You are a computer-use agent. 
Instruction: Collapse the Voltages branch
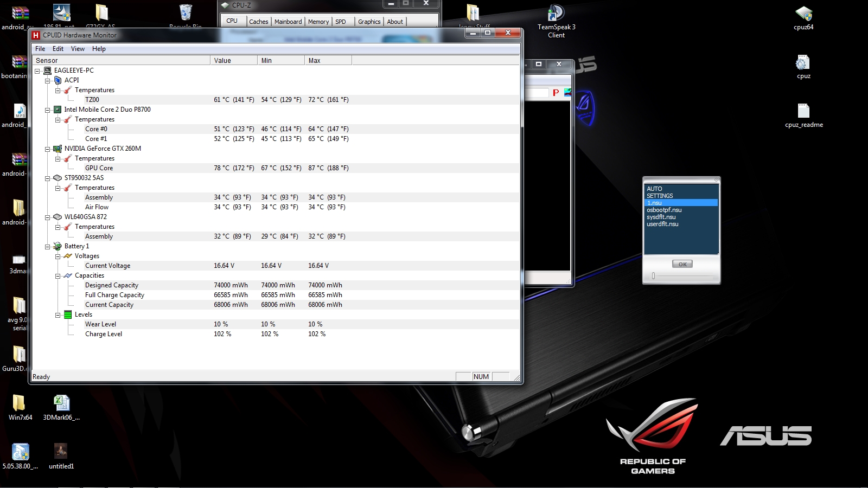[58, 256]
